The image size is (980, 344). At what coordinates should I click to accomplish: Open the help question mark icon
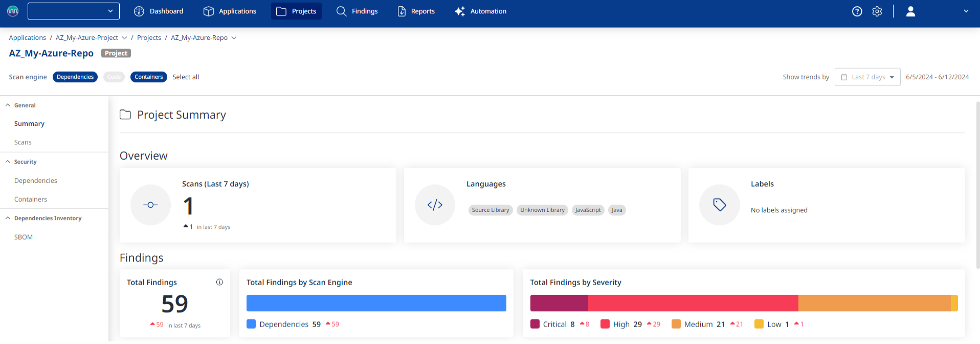[x=857, y=11]
